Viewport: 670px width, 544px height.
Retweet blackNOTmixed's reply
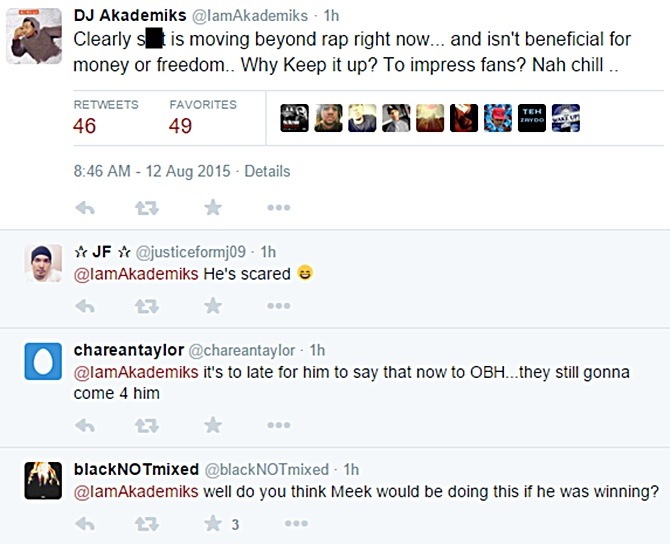pos(147,524)
